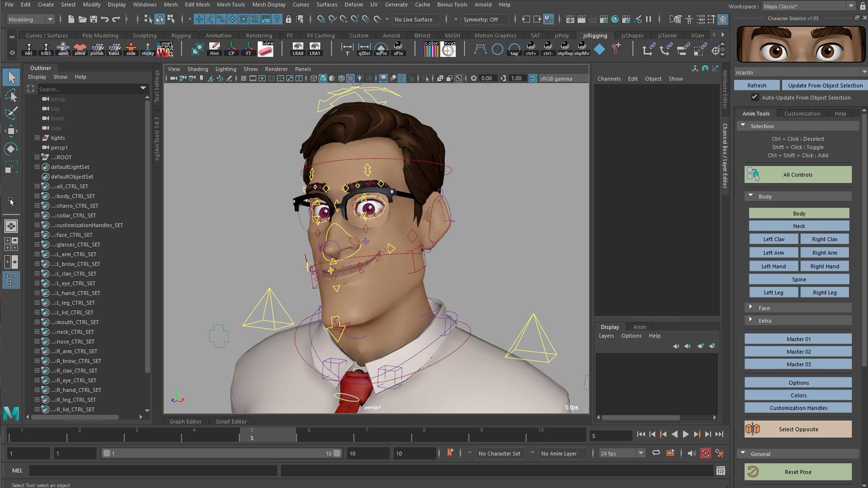Image resolution: width=868 pixels, height=488 pixels.
Task: Click the LRA0 eye icon on the shelf
Action: 298,48
